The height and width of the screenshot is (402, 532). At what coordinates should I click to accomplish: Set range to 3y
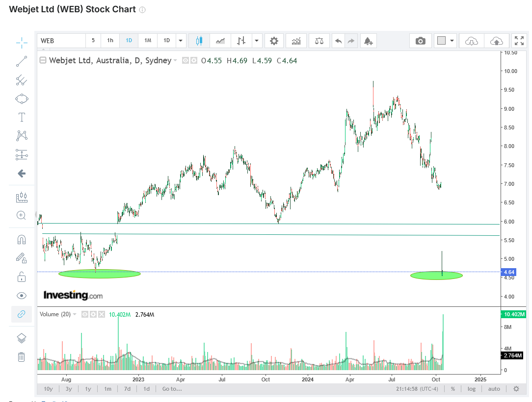click(69, 389)
